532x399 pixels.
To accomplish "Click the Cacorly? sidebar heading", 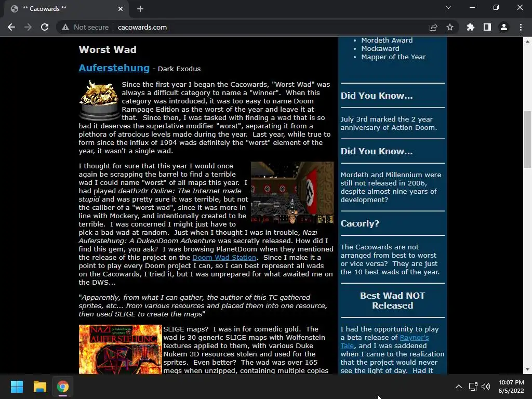I will [360, 223].
